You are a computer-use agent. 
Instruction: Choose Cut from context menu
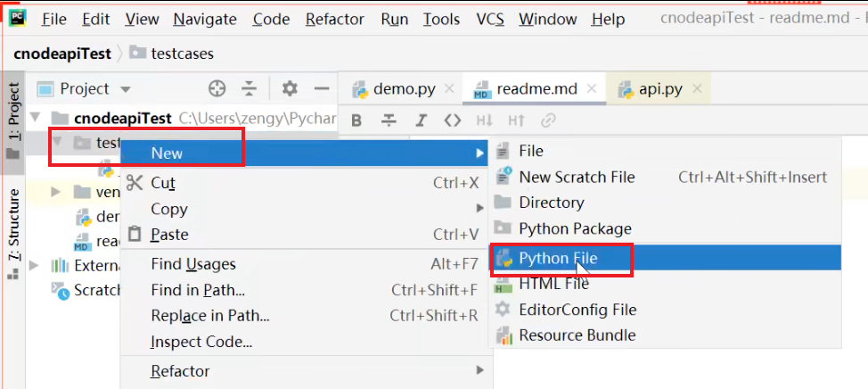305,183
